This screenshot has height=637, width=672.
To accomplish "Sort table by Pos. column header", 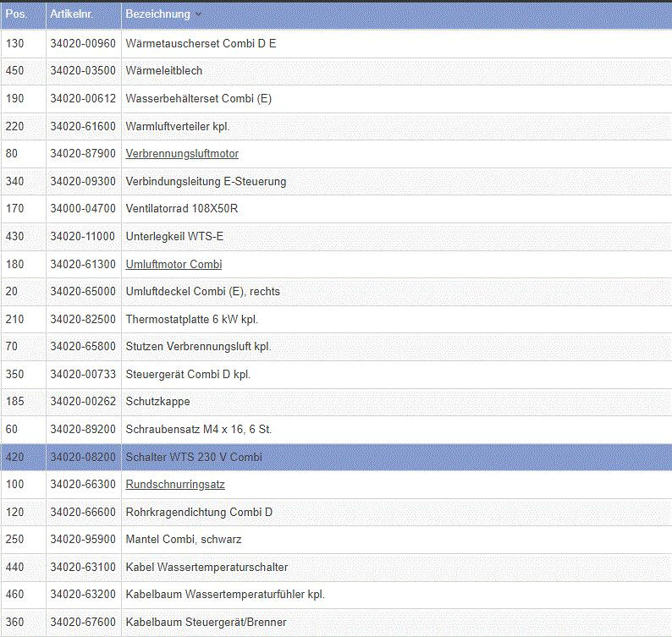I will coord(16,15).
